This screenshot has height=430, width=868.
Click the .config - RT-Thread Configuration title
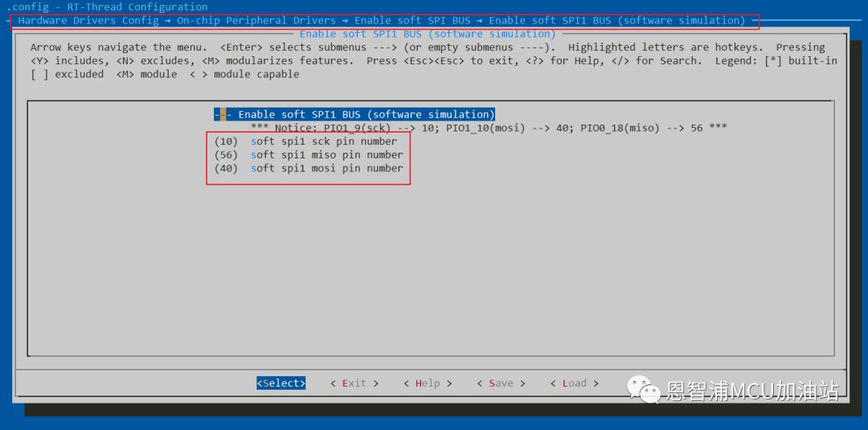108,7
